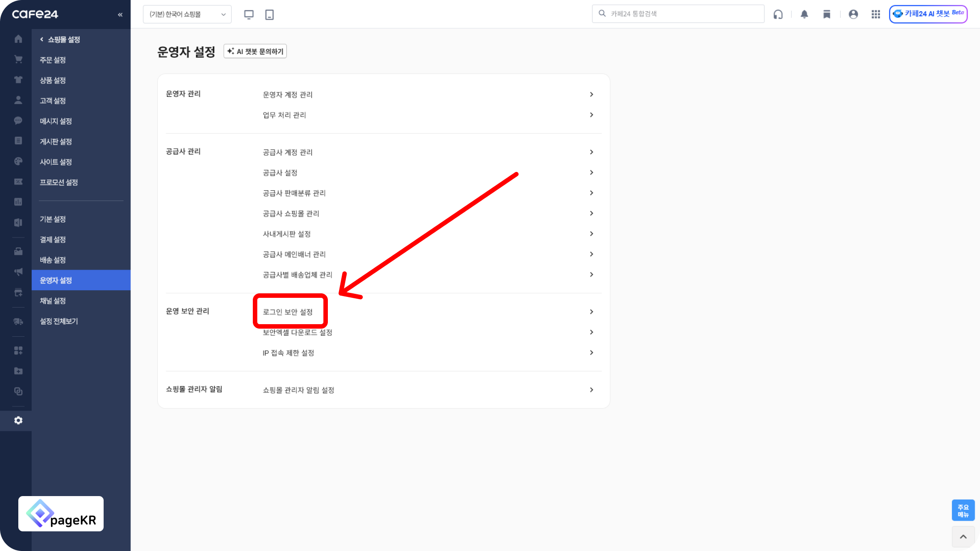This screenshot has width=980, height=551.
Task: Open the headset support icon
Action: coord(778,14)
